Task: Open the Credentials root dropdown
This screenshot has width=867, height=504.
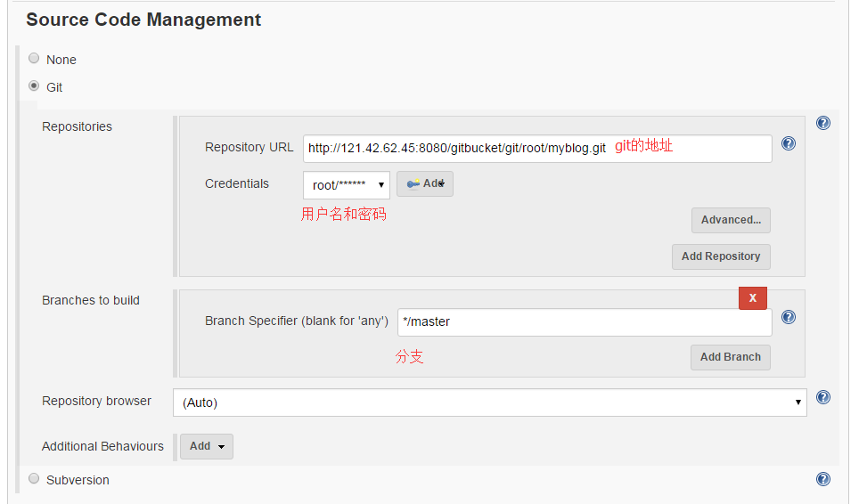Action: (347, 185)
